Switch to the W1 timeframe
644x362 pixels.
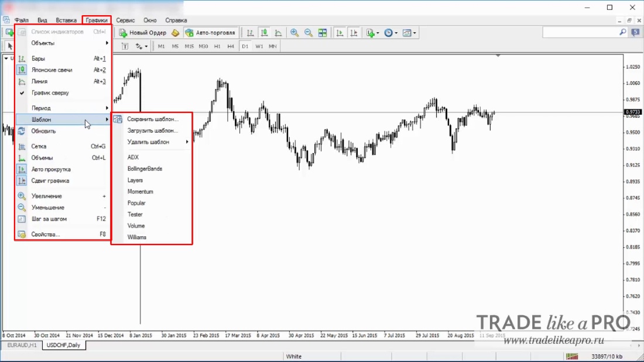(x=259, y=46)
